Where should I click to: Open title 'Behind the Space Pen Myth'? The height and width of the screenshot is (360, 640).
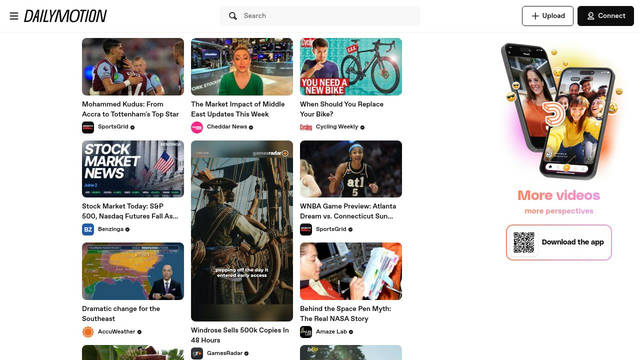[x=346, y=313]
